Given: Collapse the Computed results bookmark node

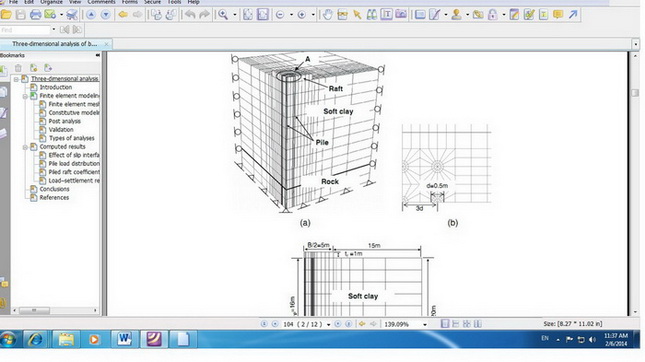Looking at the screenshot, I should pyautogui.click(x=25, y=147).
